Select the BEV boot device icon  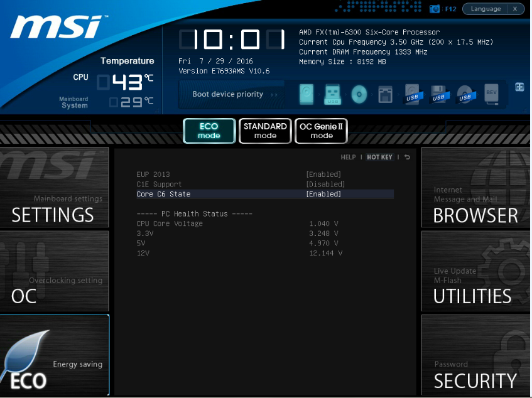pos(491,94)
